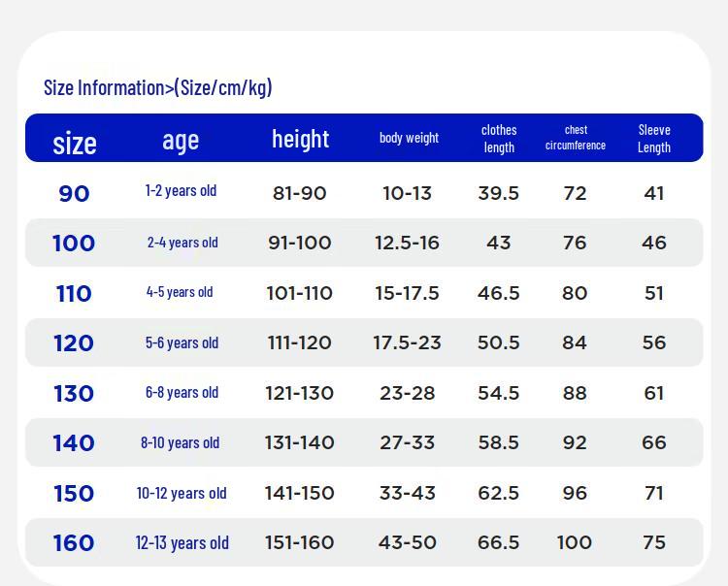Click height cell '151-160'
The image size is (728, 586).
[300, 542]
